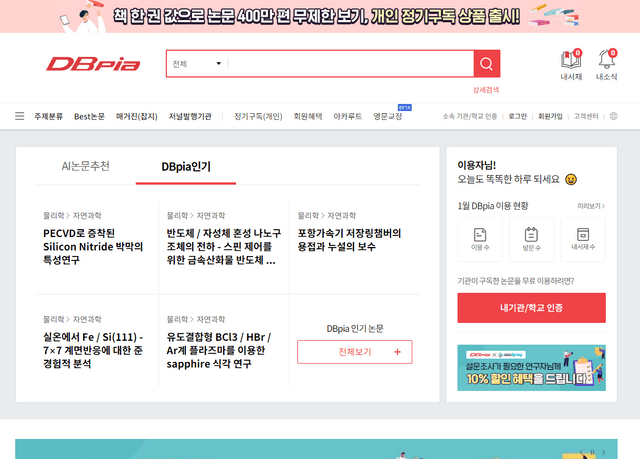Click the red search magnifier button
This screenshot has width=640, height=459.
(x=487, y=64)
